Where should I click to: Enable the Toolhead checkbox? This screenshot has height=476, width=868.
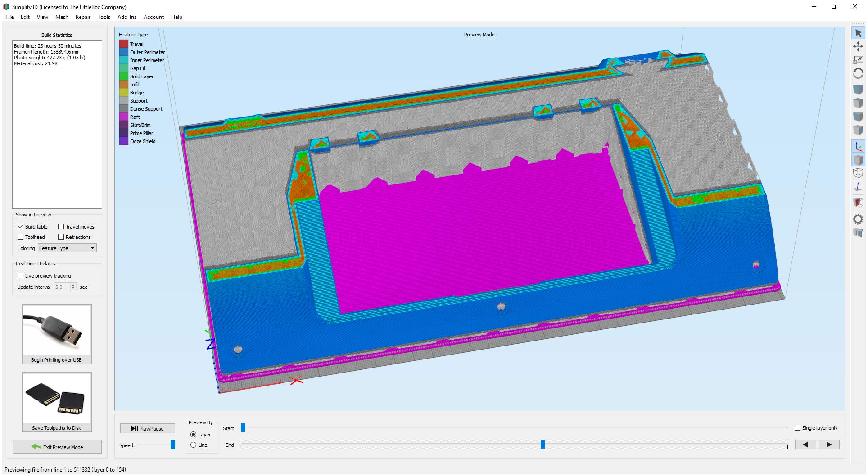click(x=20, y=237)
